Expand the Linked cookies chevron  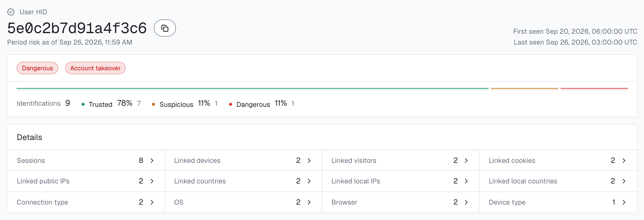624,161
